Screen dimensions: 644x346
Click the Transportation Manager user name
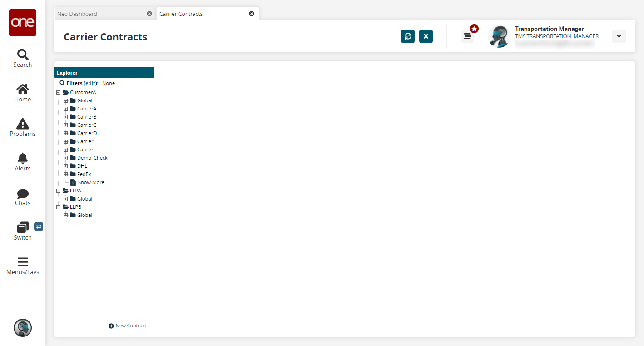[550, 29]
